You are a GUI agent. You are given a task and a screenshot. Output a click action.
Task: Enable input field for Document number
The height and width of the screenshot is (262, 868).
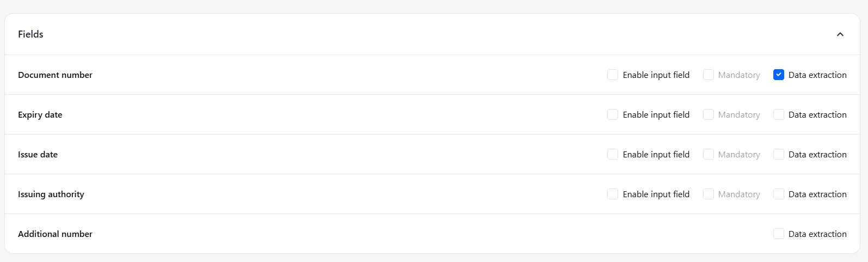coord(613,75)
